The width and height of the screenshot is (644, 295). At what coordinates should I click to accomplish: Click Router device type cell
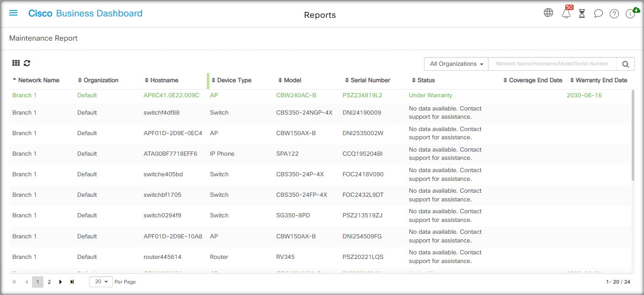point(219,257)
